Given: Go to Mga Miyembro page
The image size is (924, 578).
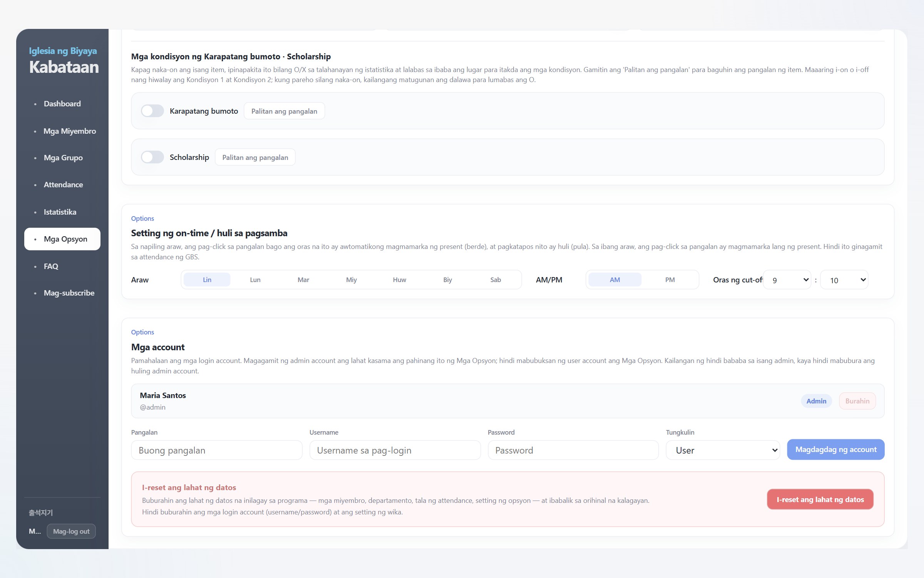Looking at the screenshot, I should tap(62, 131).
